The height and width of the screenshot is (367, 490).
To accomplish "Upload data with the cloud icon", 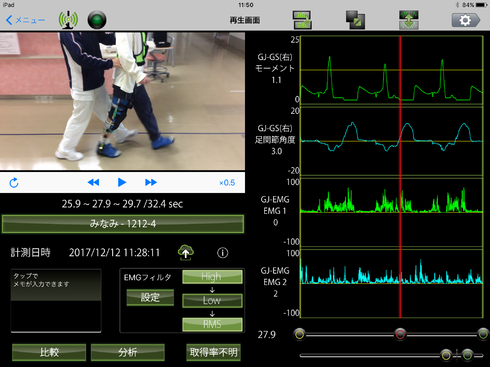I will pos(186,252).
